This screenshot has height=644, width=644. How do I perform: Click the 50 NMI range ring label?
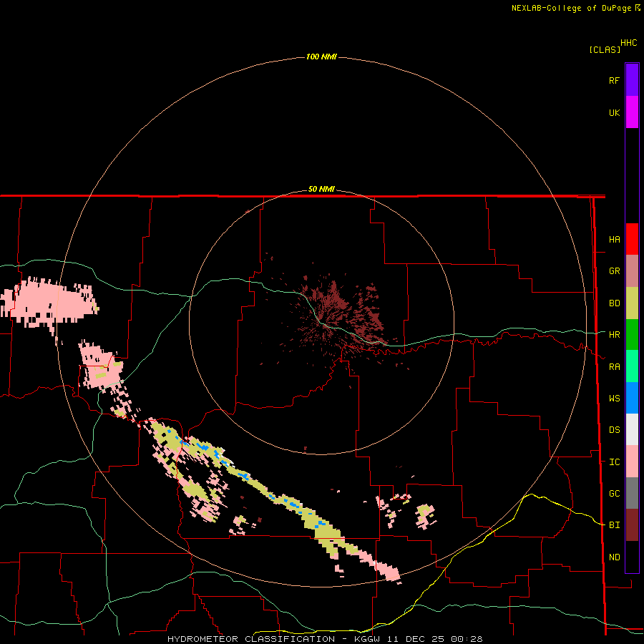click(x=321, y=189)
